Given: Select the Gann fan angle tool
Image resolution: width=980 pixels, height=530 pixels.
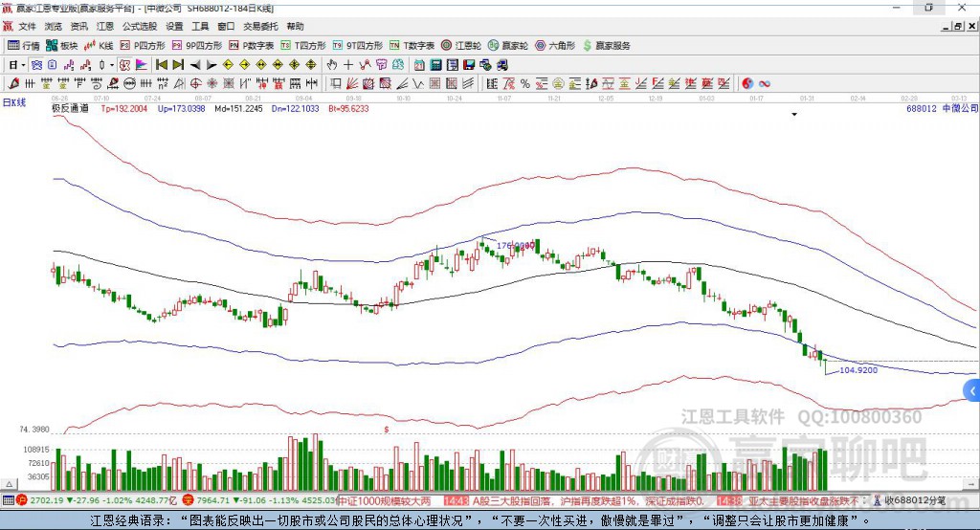Looking at the screenshot, I should pos(352,84).
